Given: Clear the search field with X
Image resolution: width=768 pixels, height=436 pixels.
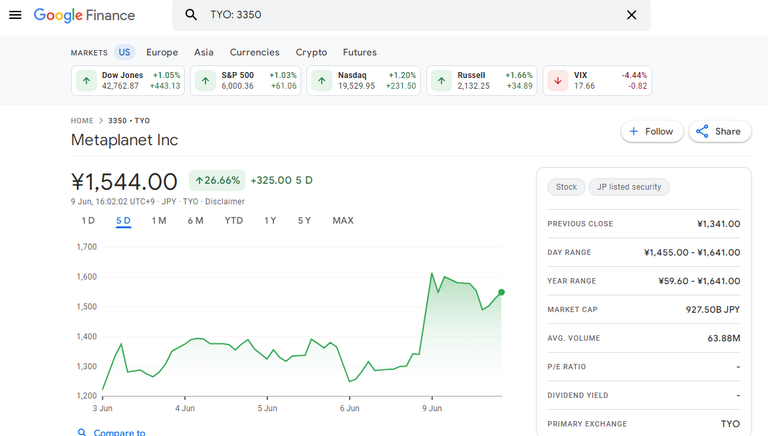Looking at the screenshot, I should 631,15.
